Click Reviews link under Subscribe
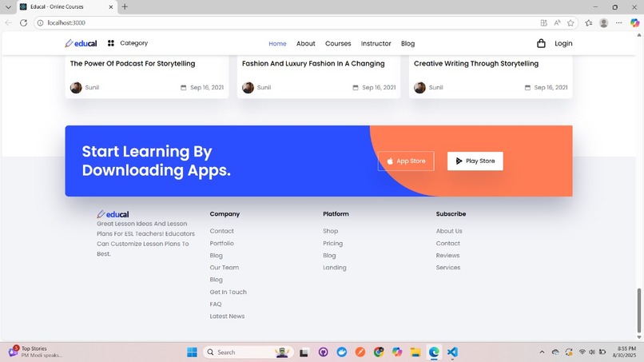Image resolution: width=644 pixels, height=362 pixels. tap(447, 255)
